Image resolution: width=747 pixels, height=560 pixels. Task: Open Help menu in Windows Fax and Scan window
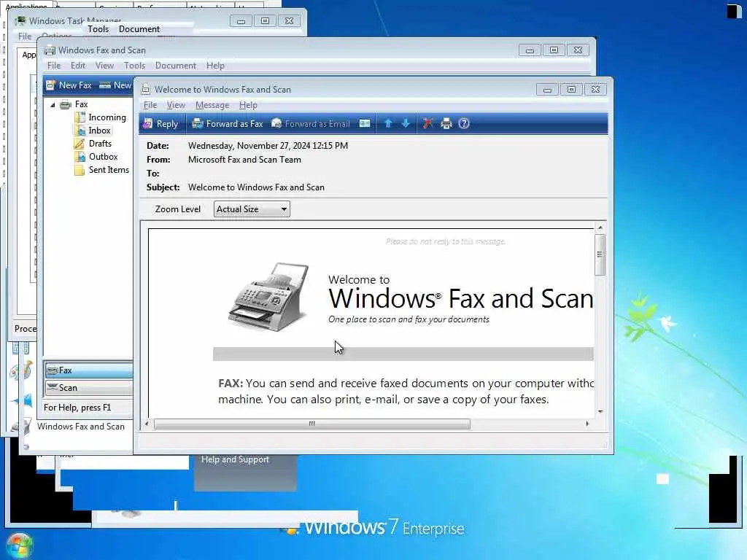pyautogui.click(x=215, y=66)
